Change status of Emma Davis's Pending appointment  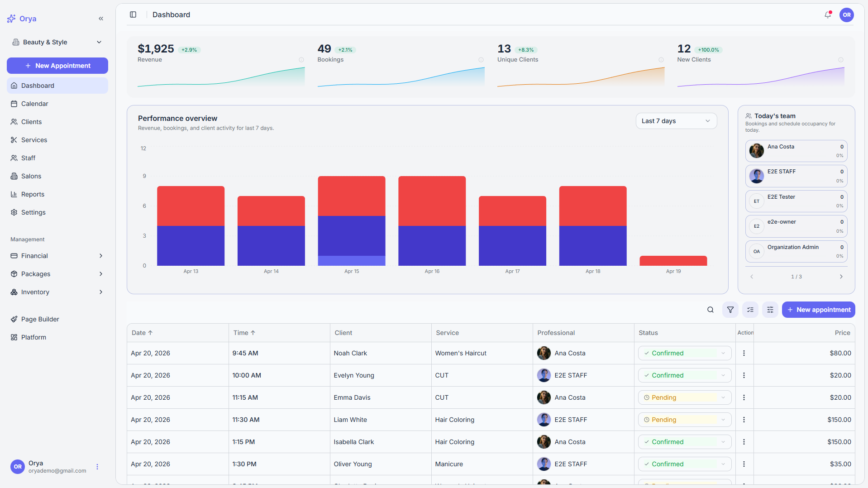tap(685, 397)
